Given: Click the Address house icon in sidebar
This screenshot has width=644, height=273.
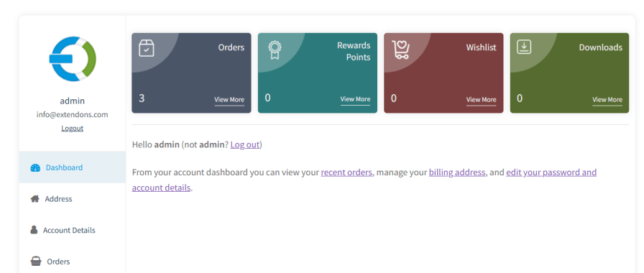Looking at the screenshot, I should [x=35, y=199].
